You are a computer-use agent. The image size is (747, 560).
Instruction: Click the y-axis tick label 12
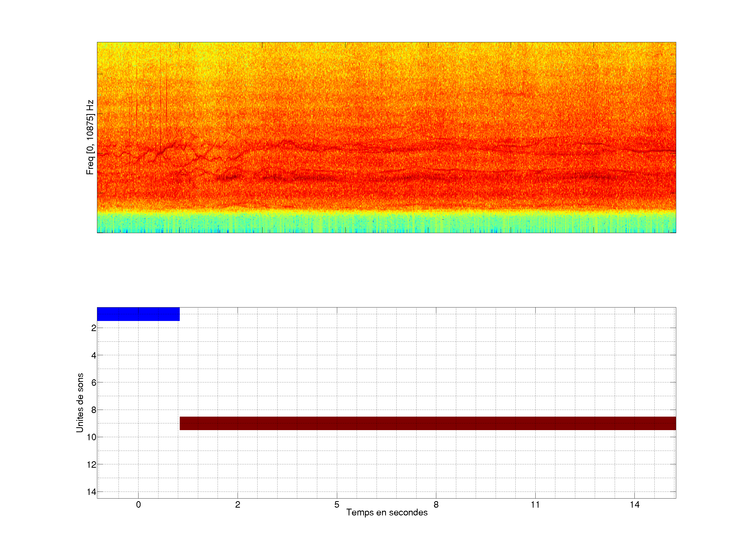[92, 465]
